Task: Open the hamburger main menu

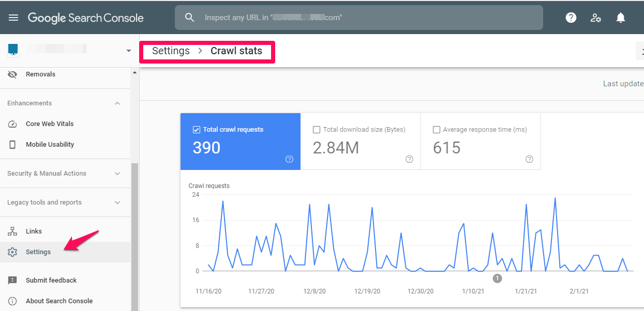Action: (x=13, y=18)
